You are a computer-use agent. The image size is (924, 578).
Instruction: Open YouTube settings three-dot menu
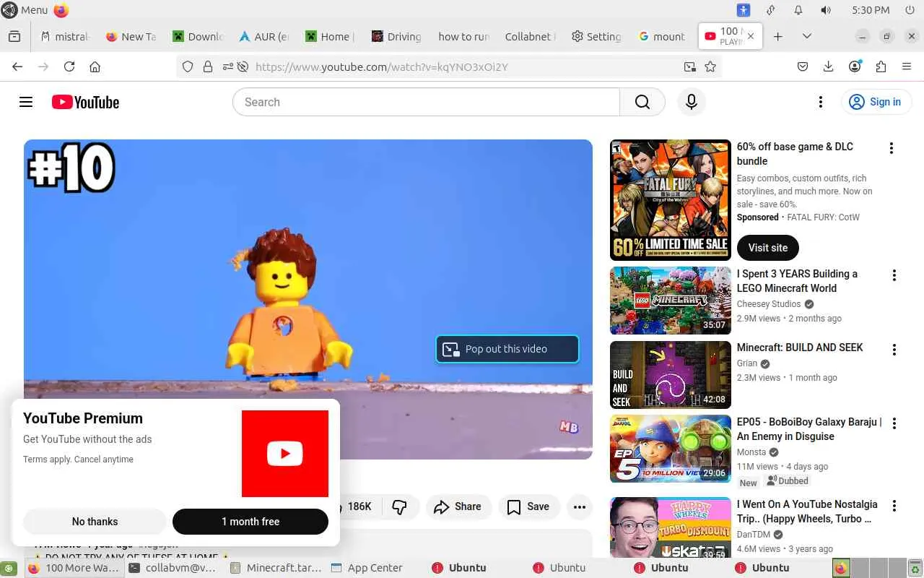pyautogui.click(x=820, y=102)
